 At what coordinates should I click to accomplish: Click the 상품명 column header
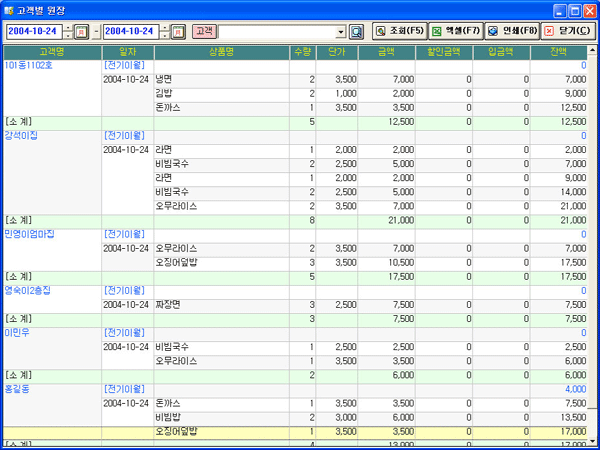pos(222,52)
